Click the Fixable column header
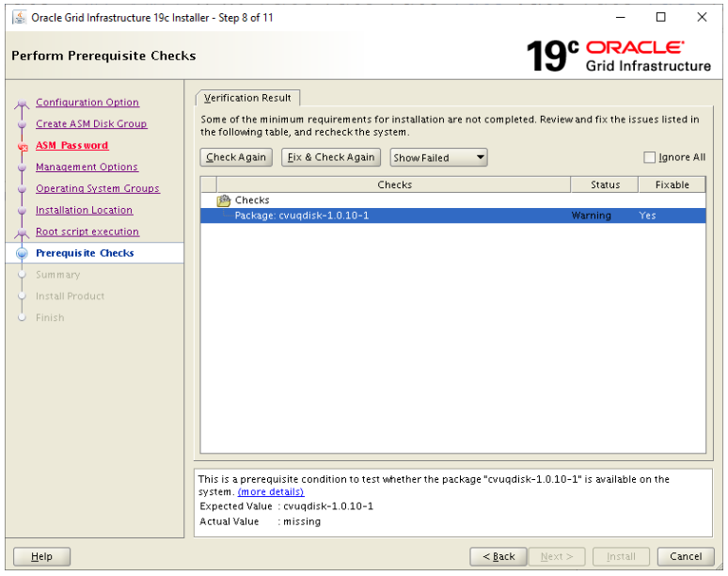Image resolution: width=728 pixels, height=576 pixels. click(672, 184)
